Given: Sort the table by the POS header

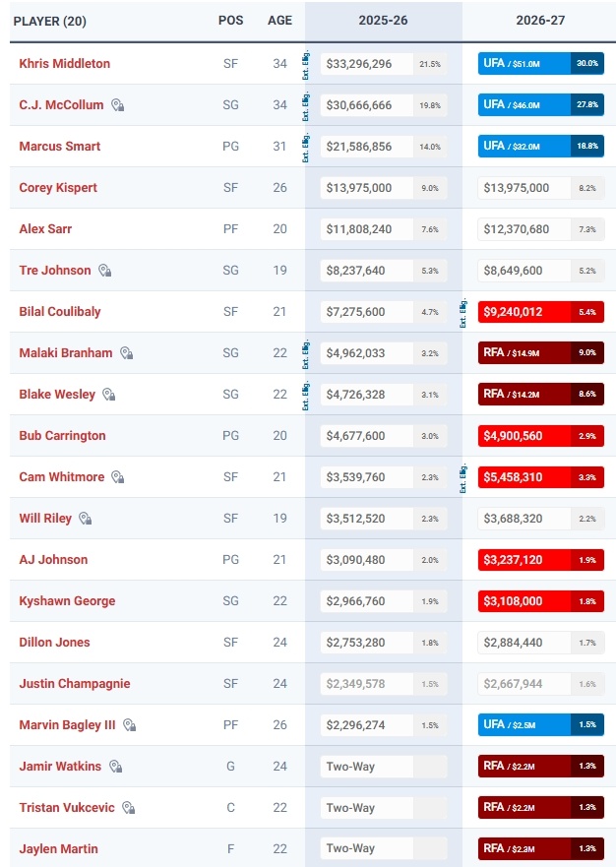Looking at the screenshot, I should coord(230,21).
